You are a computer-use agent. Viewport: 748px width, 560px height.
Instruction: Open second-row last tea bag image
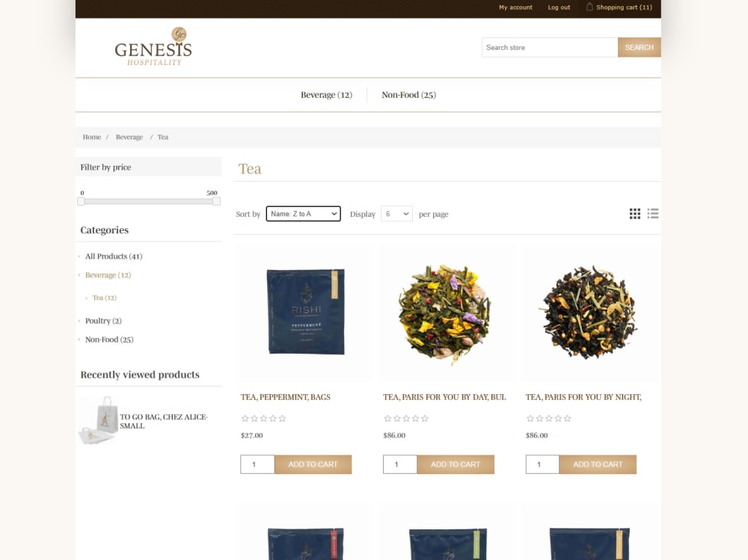click(x=590, y=533)
